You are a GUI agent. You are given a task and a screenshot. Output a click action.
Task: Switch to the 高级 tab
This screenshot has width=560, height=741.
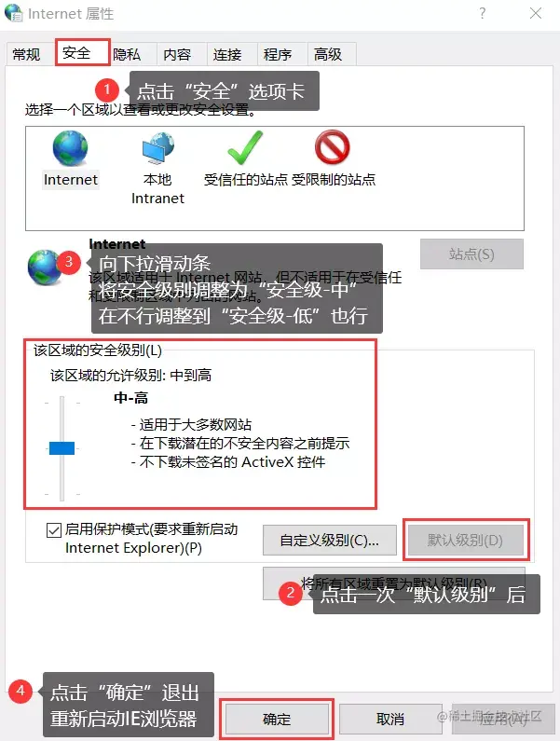pyautogui.click(x=328, y=54)
